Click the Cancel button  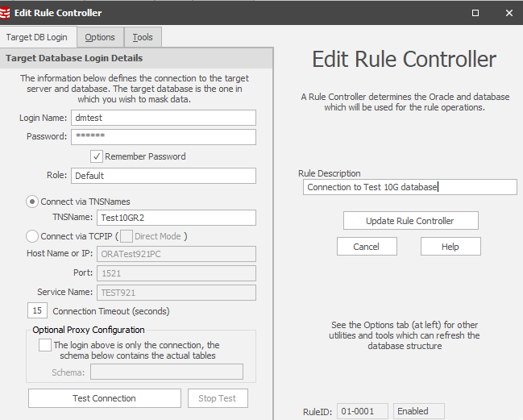[x=367, y=247]
